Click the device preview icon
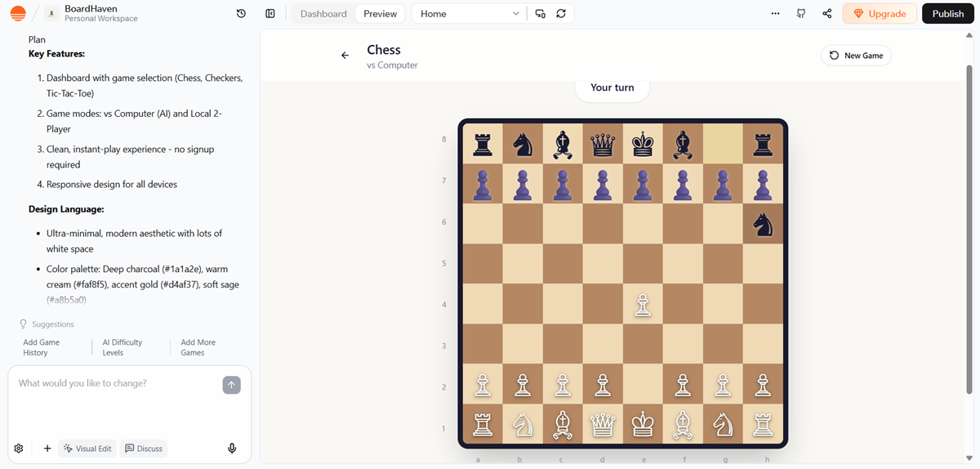This screenshot has height=469, width=980. [x=540, y=14]
